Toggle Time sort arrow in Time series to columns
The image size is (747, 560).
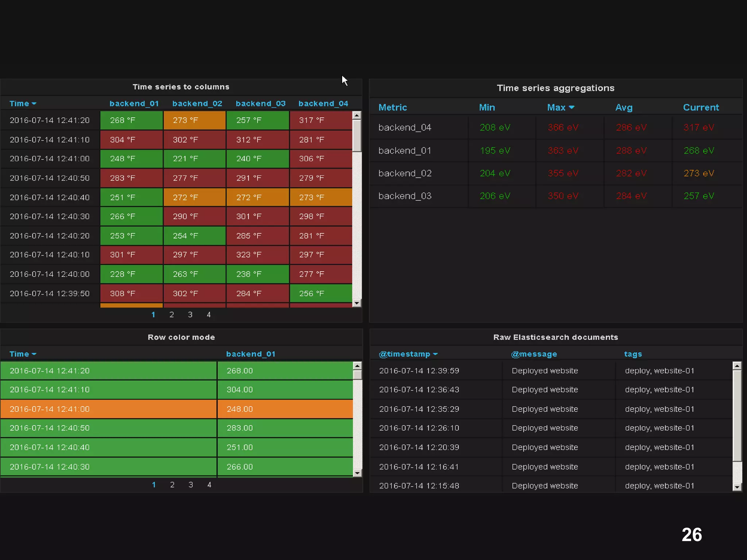point(34,104)
